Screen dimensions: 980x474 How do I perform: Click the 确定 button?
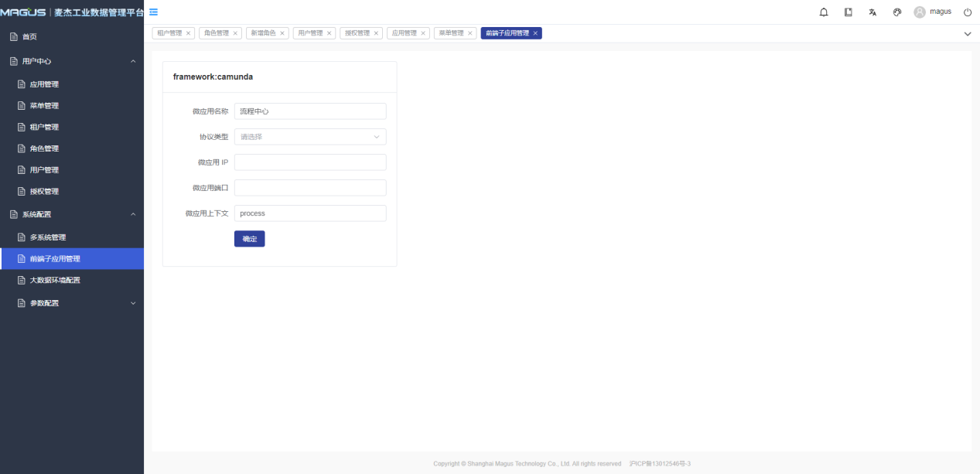point(249,239)
